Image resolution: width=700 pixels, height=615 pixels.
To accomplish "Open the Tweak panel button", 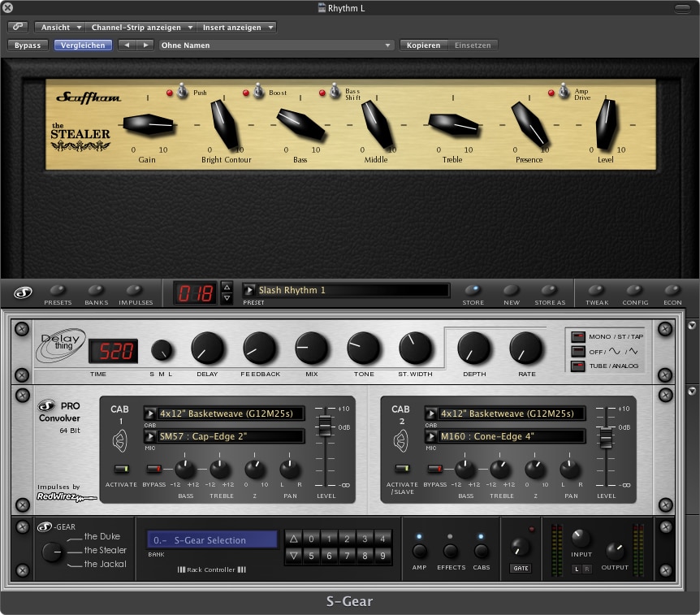I will pos(596,291).
